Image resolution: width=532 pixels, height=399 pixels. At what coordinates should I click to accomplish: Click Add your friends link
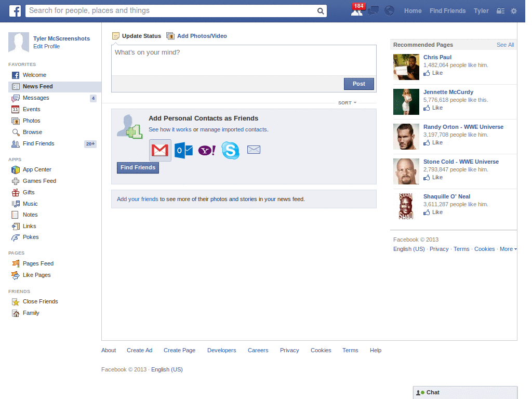click(137, 199)
